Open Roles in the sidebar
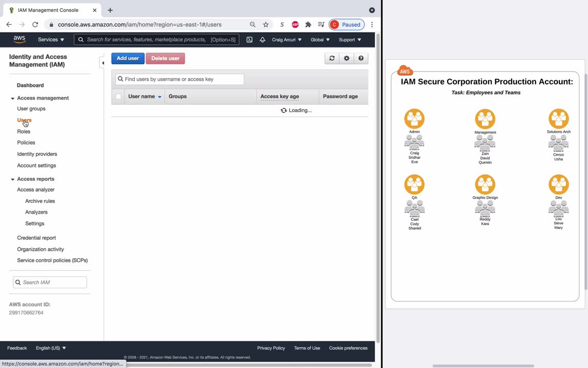This screenshot has height=368, width=588. pyautogui.click(x=23, y=131)
